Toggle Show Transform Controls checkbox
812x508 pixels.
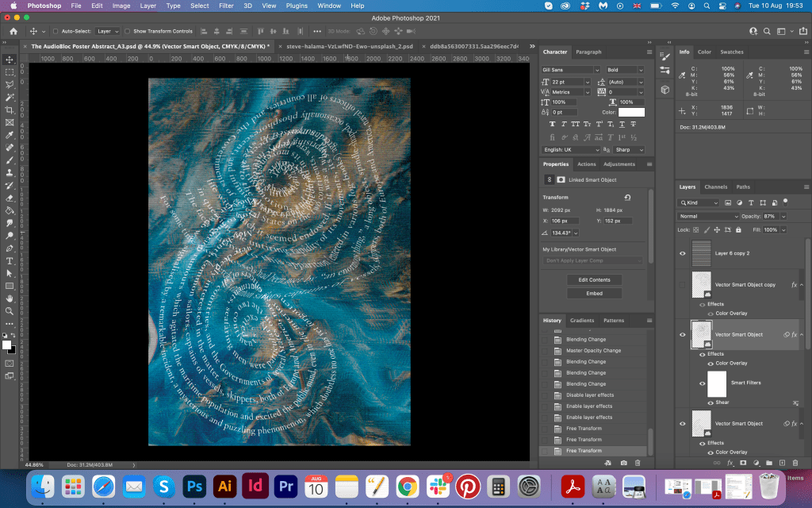click(128, 31)
